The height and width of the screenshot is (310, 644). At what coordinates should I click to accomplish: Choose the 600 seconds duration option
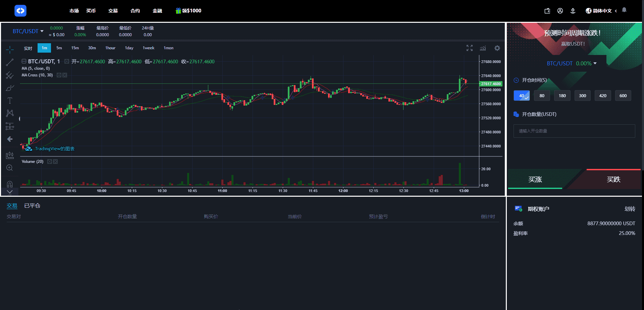pyautogui.click(x=623, y=96)
